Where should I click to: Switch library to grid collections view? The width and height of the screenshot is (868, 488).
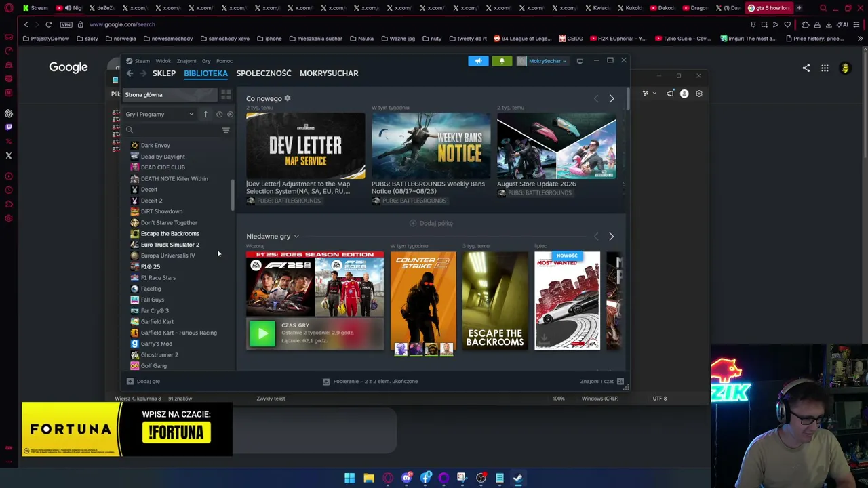tap(226, 94)
